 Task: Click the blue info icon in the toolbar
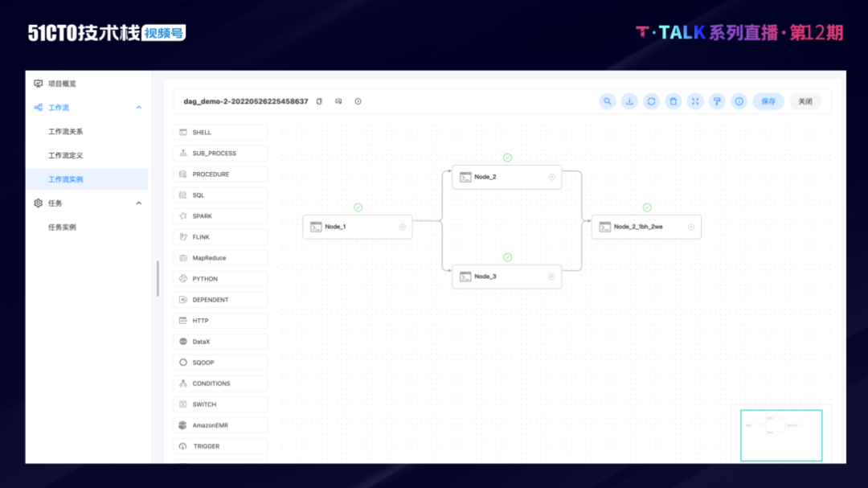[x=739, y=101]
